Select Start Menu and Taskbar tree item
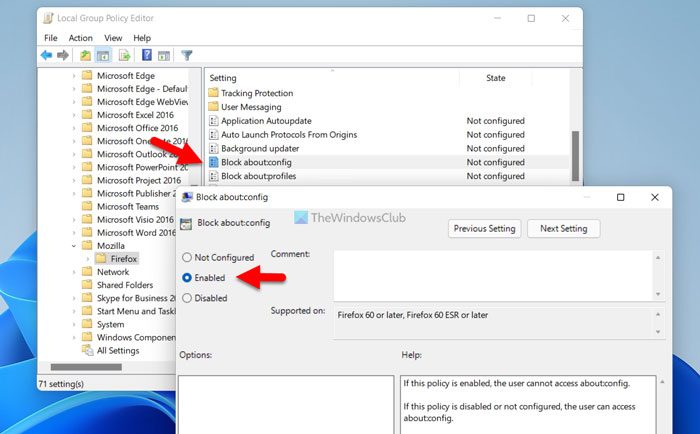This screenshot has height=434, width=700. (136, 311)
